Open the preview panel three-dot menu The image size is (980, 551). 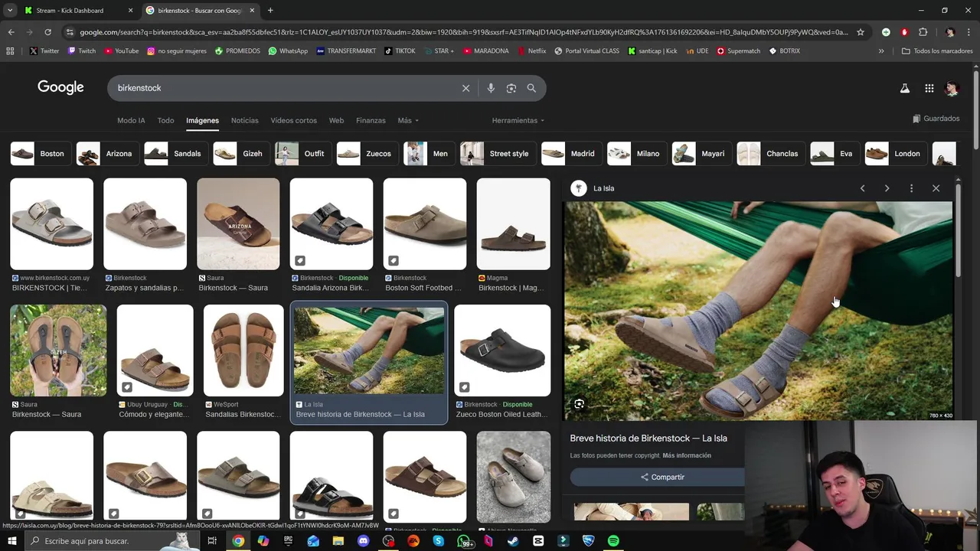911,188
